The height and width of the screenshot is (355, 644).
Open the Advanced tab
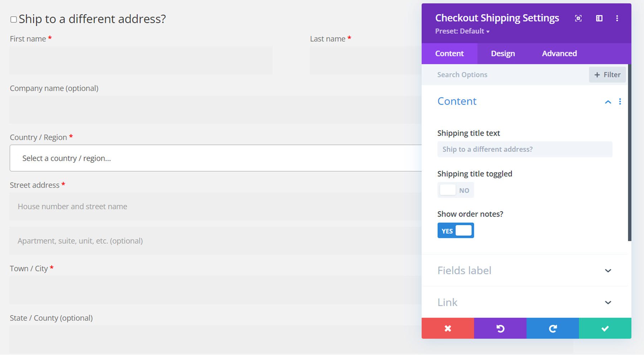click(559, 53)
